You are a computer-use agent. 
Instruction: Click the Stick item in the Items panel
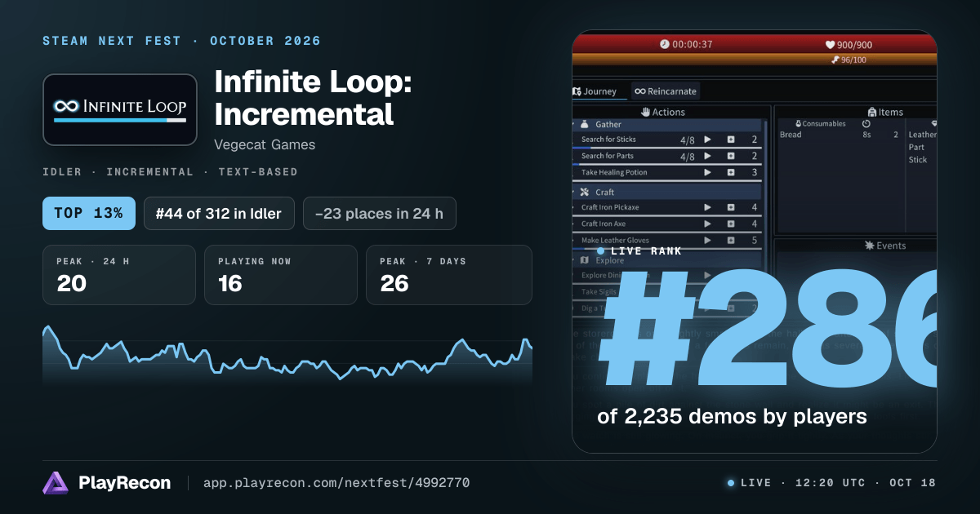(x=918, y=160)
